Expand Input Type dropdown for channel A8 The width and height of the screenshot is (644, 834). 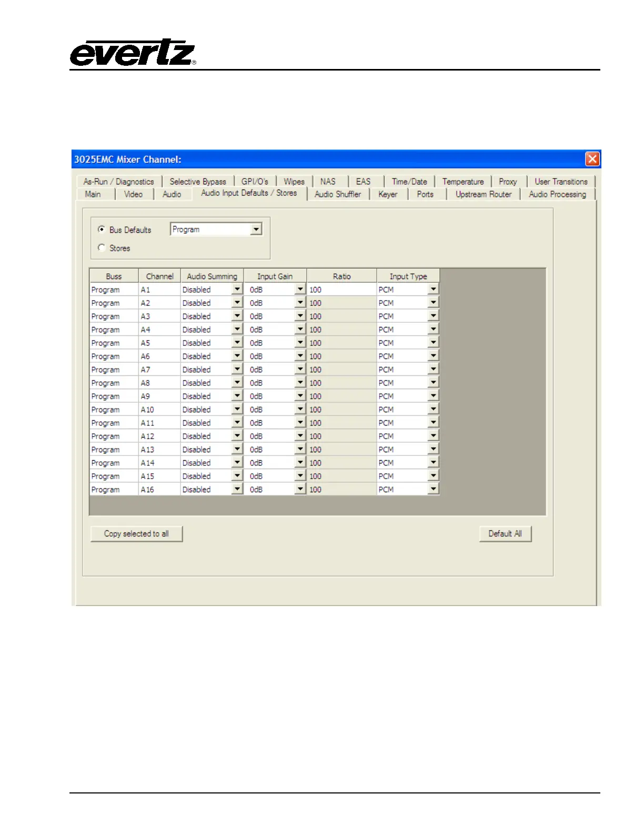(x=433, y=383)
